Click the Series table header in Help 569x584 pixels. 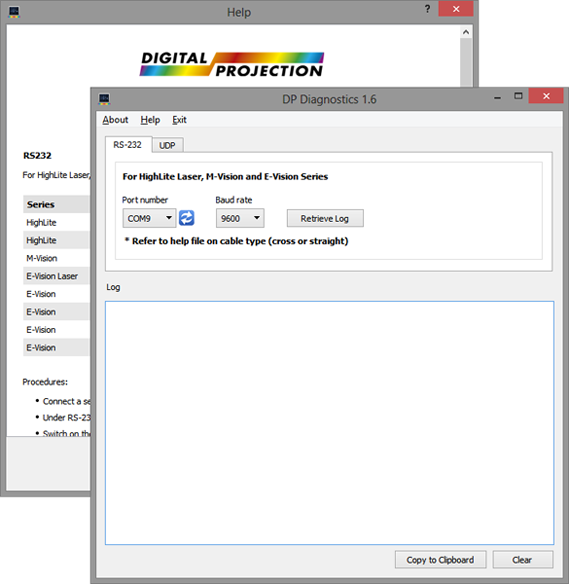click(56, 204)
